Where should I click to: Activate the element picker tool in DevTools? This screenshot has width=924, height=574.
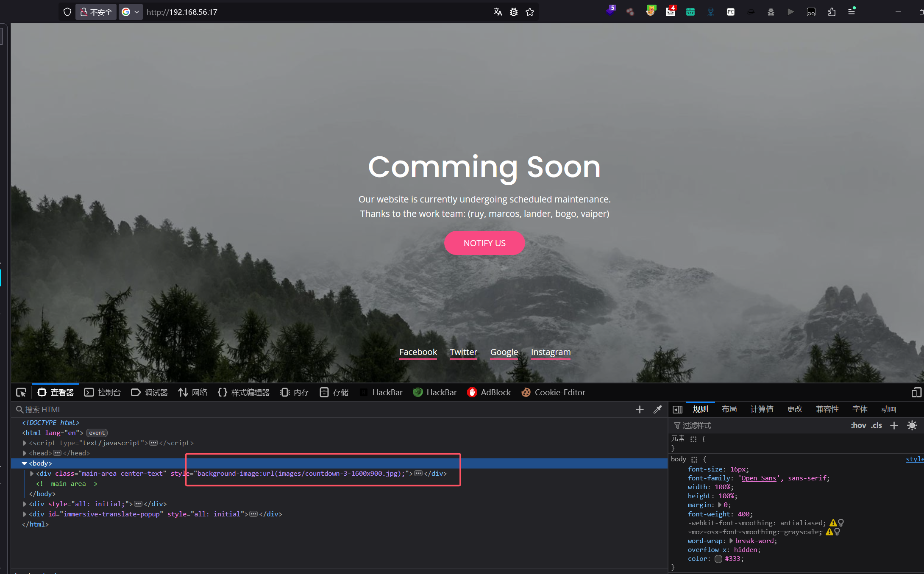click(21, 392)
